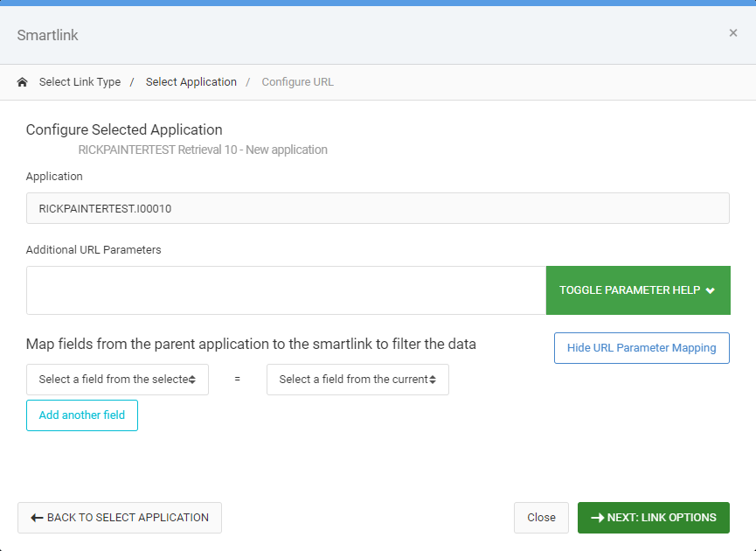This screenshot has width=756, height=551.
Task: Click the Close button at the bottom
Action: [x=541, y=518]
